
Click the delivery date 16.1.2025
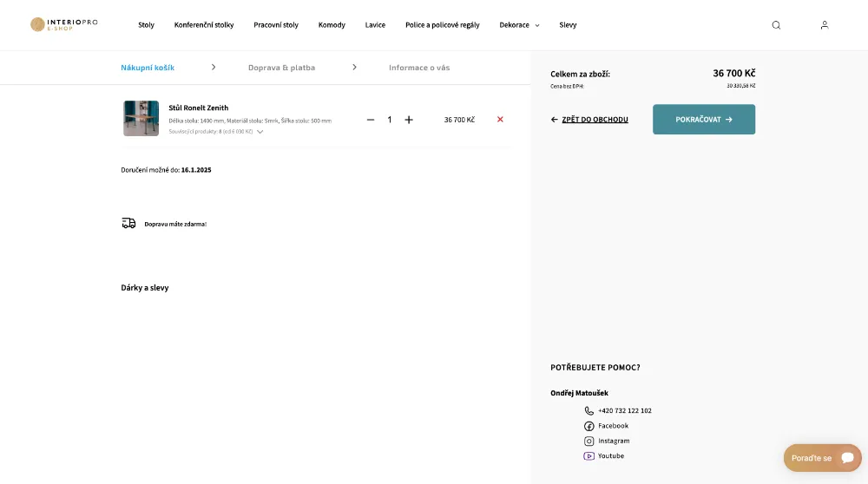(x=196, y=170)
